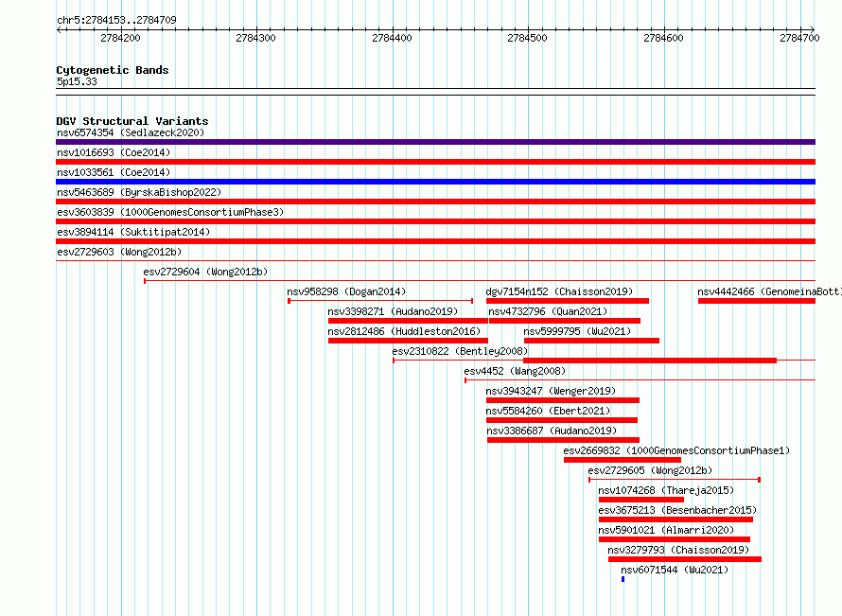Select the dark purple nsv6574354 variant bar
The height and width of the screenshot is (616, 842).
coord(435,142)
